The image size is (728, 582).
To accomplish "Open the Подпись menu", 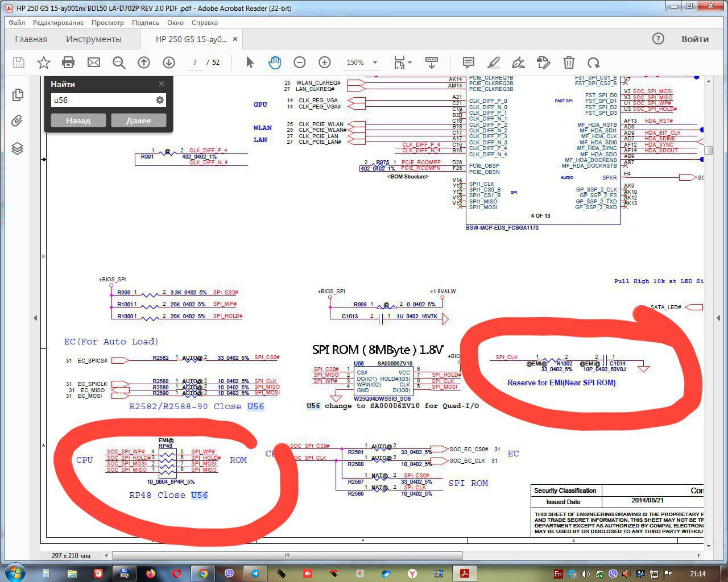I will coord(146,23).
